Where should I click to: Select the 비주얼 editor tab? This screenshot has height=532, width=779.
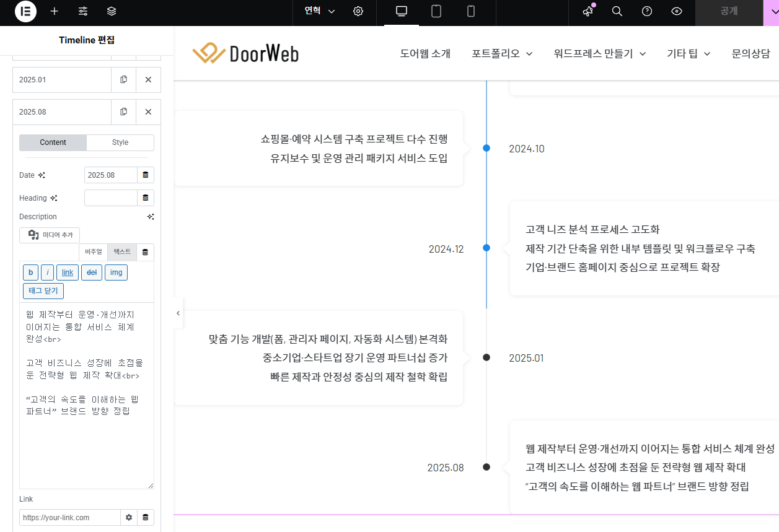coord(93,252)
